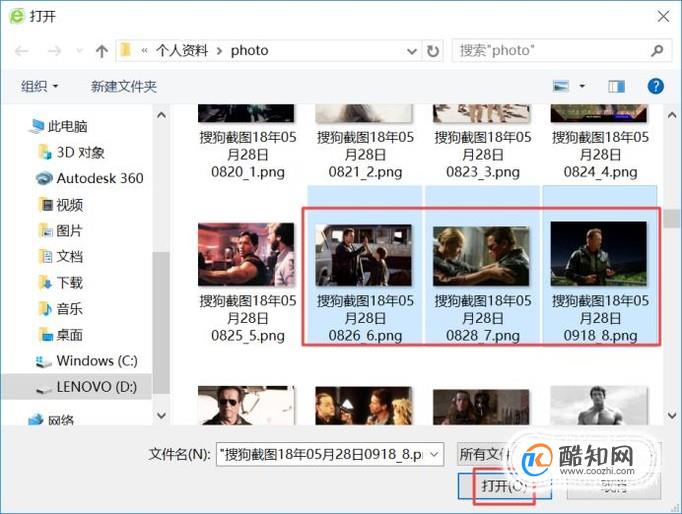Click the 打开 button

coord(505,486)
